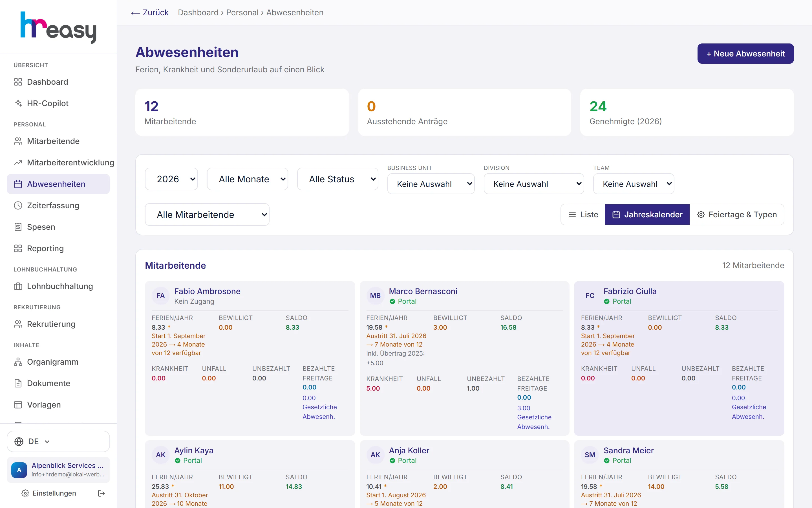Image resolution: width=812 pixels, height=508 pixels.
Task: Switch to the Jahreskalender view
Action: pyautogui.click(x=647, y=214)
